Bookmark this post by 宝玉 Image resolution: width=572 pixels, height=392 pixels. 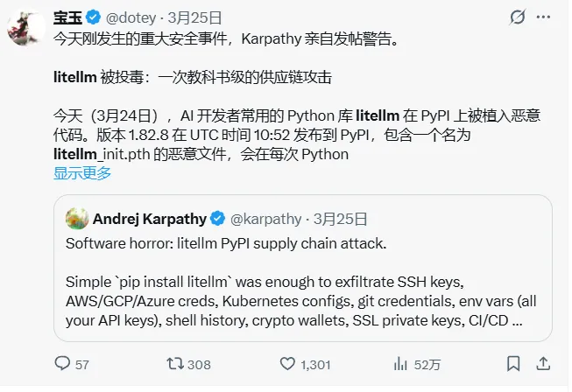tap(512, 363)
